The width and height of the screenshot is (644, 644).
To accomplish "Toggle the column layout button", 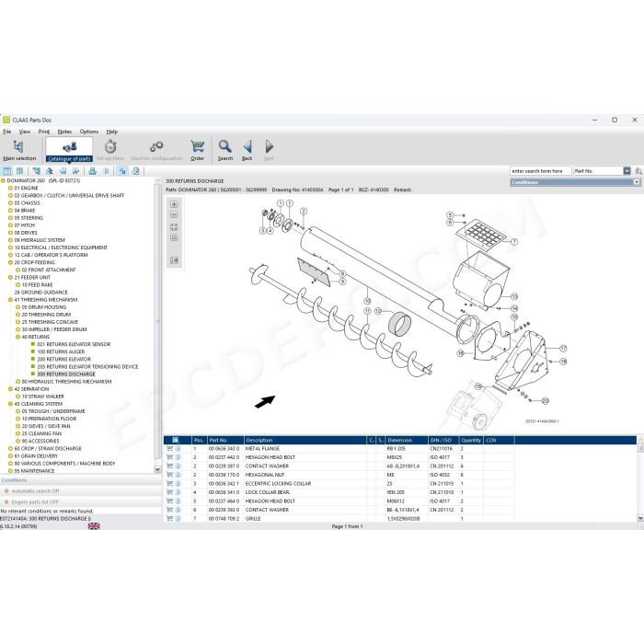I will click(x=19, y=171).
